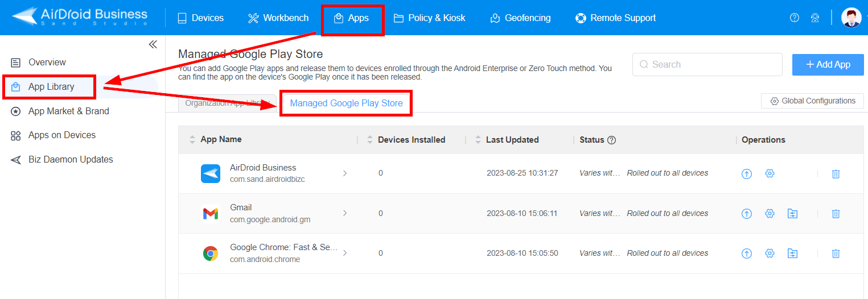This screenshot has height=299, width=868.
Task: Click the Gmail app icon
Action: (x=211, y=213)
